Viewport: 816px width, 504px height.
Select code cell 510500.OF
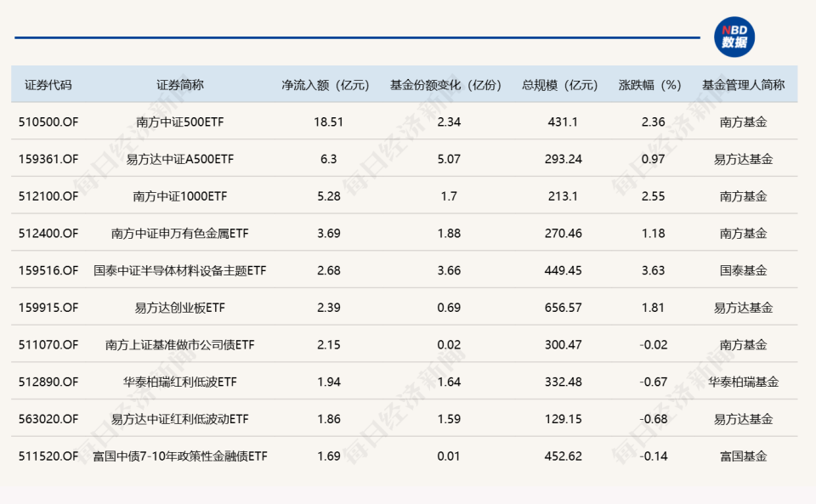pos(48,122)
